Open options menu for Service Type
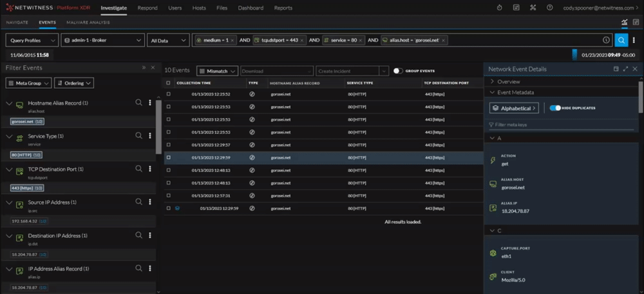Screen dimensions: 644x294 150,135
